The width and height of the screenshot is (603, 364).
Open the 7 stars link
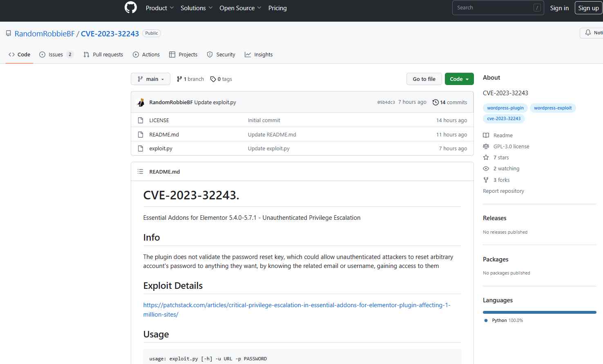click(501, 157)
